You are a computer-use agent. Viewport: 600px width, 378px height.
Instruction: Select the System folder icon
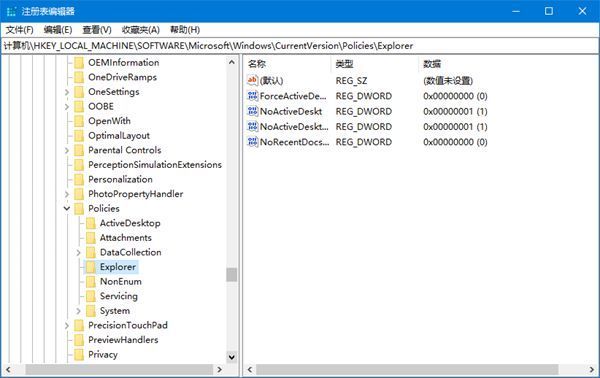91,311
